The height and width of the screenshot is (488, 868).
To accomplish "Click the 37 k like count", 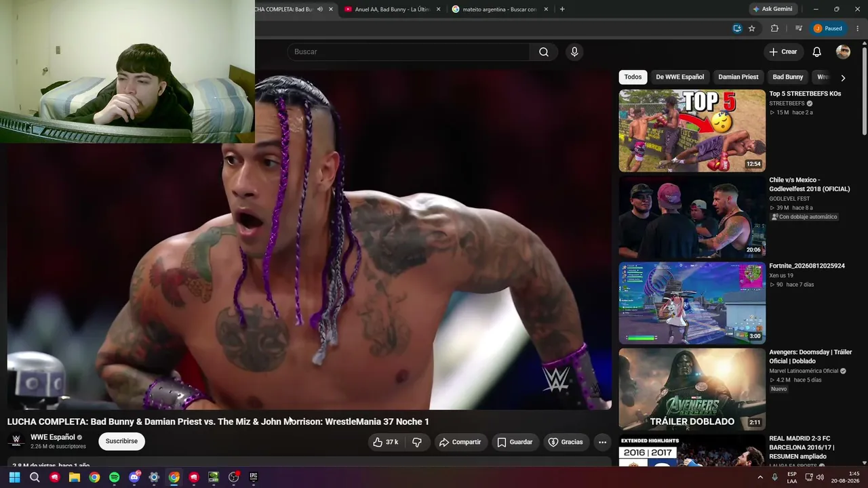I will pos(392,442).
